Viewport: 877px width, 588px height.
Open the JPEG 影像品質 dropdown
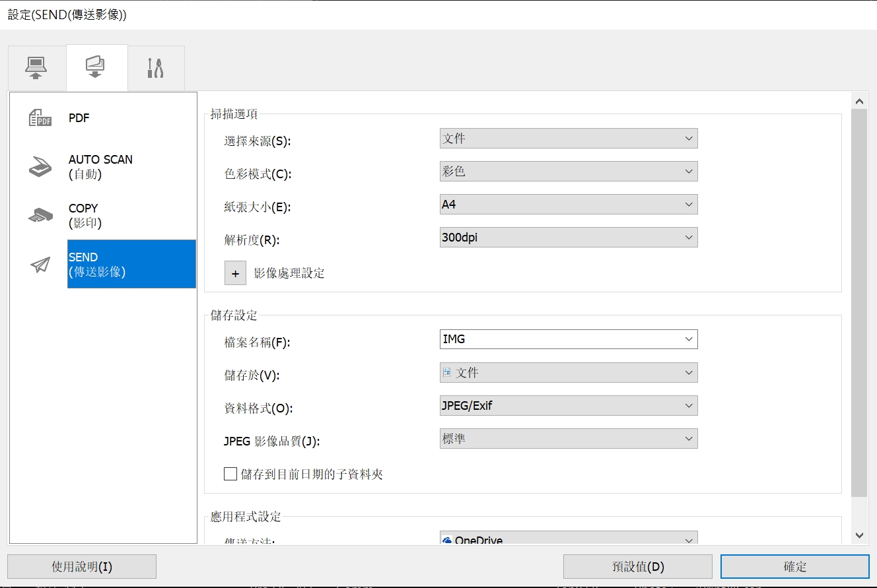click(x=569, y=439)
